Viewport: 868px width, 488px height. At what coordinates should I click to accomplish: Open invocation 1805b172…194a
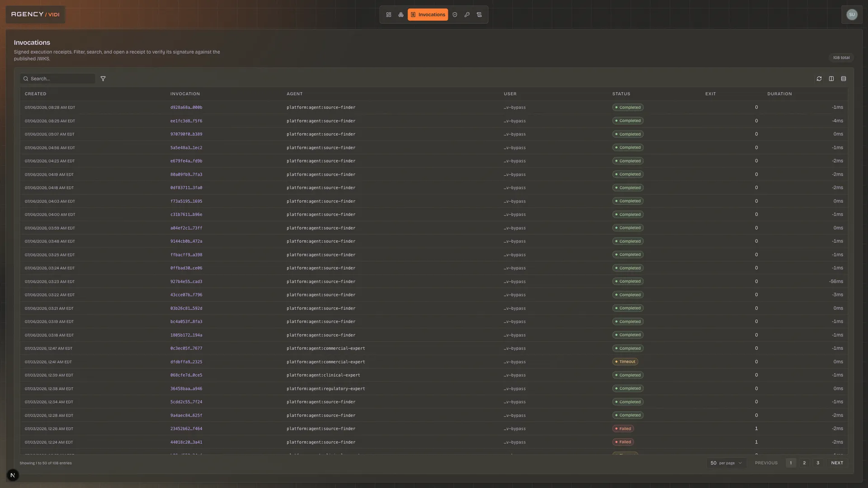click(186, 335)
